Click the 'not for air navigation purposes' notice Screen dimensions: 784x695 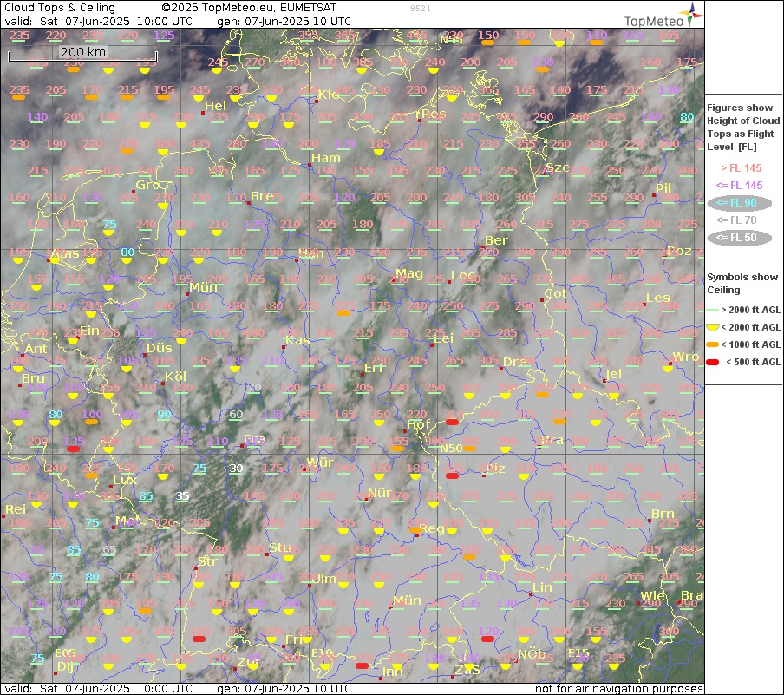point(618,689)
